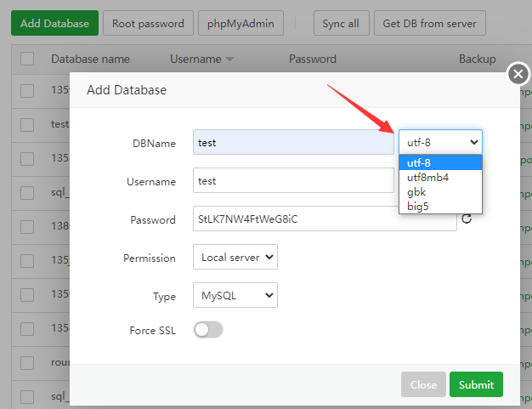
Task: Focus the DBName input field
Action: coord(293,142)
